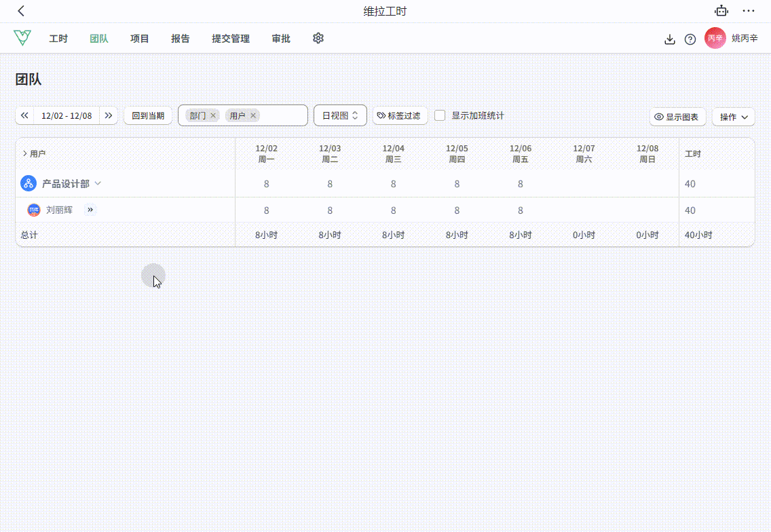771x532 pixels.
Task: Click the user name 姚丙辛
Action: 745,39
